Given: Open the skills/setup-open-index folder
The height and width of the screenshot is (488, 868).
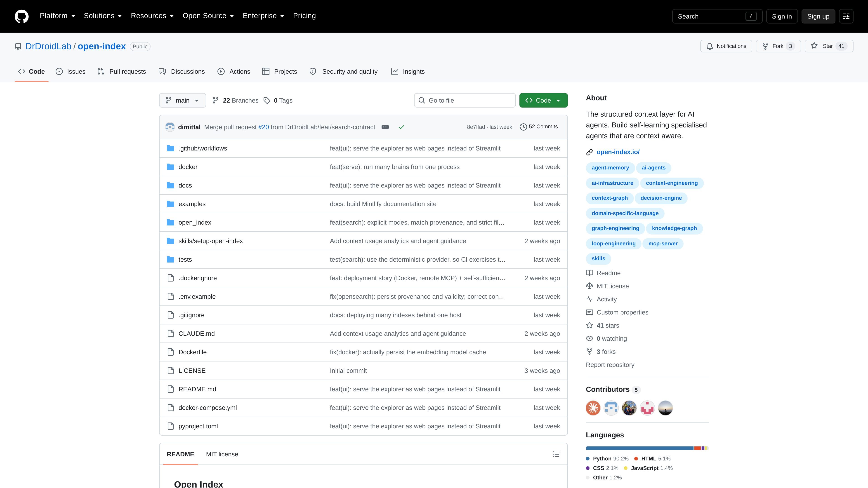Looking at the screenshot, I should [x=211, y=241].
